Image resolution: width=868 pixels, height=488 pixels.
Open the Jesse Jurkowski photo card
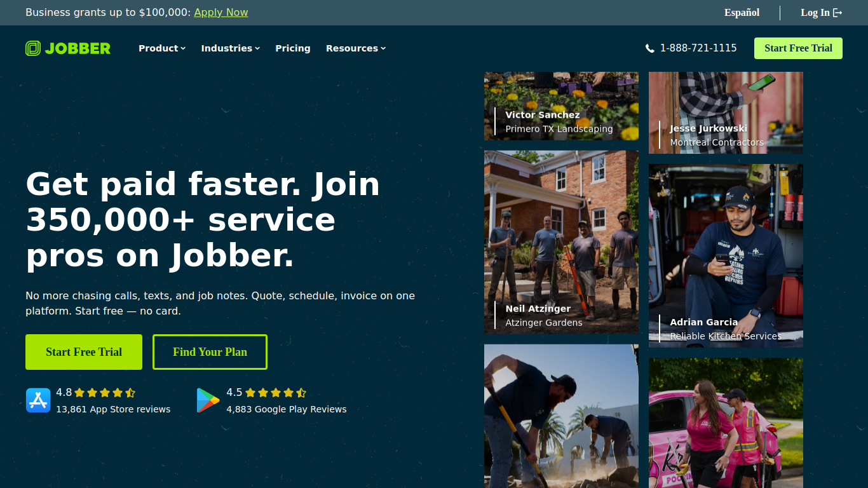[x=726, y=112]
